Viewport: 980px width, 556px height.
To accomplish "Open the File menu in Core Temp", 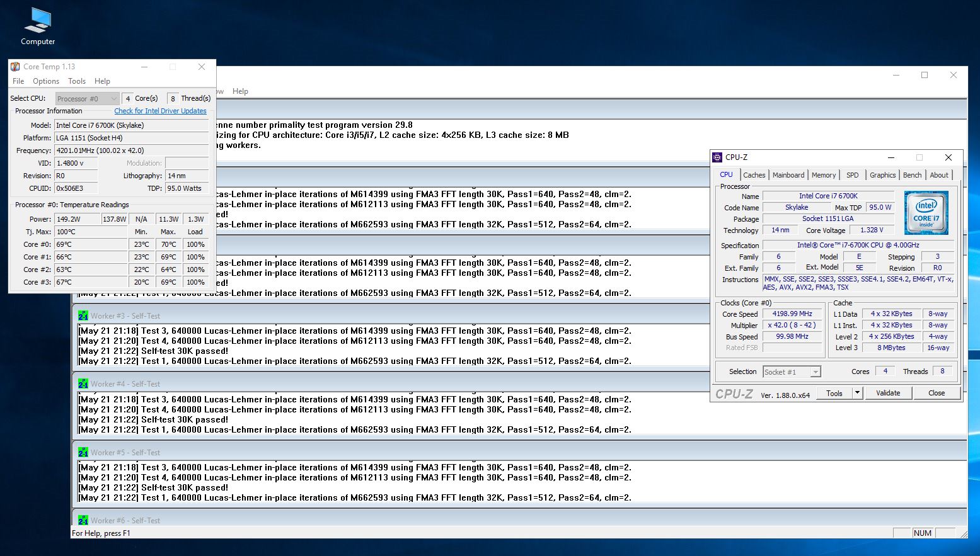I will click(x=18, y=81).
